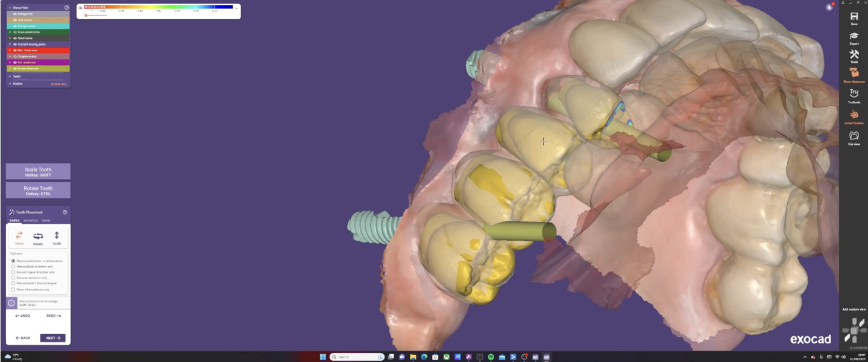Select the Scale tool in Tooth Placement

[57, 237]
